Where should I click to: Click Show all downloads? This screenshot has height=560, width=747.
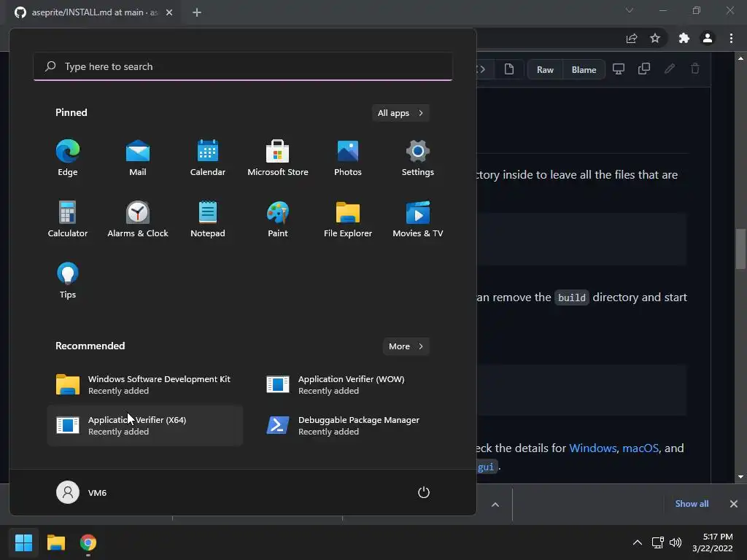click(x=692, y=504)
